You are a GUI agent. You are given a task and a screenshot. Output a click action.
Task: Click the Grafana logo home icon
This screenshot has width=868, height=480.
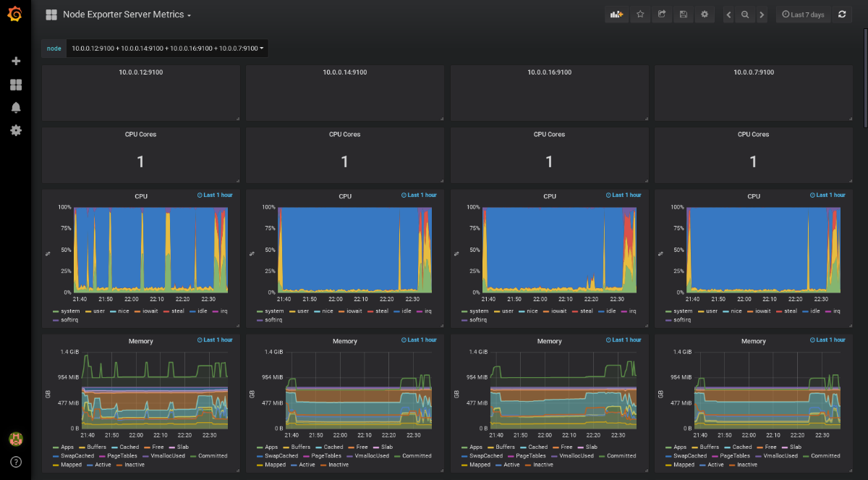[x=15, y=14]
